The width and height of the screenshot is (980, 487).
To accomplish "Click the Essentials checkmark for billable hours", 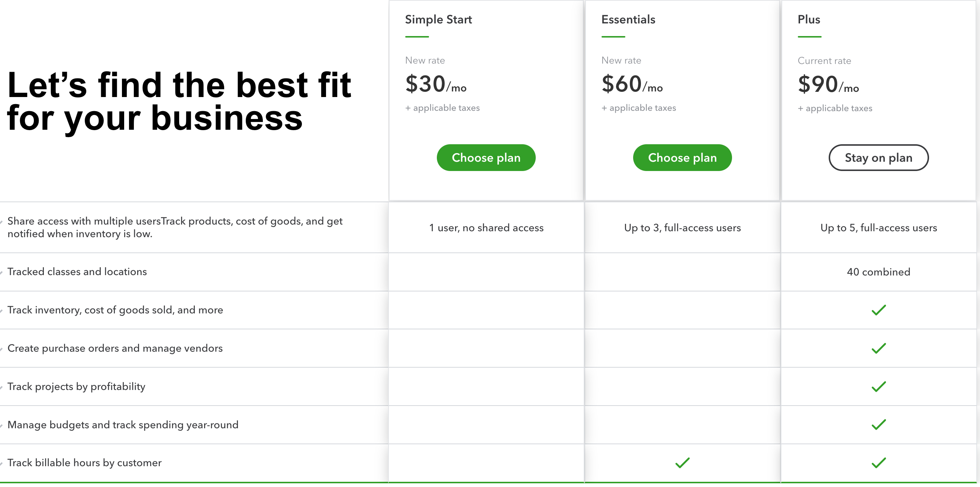I will [682, 462].
